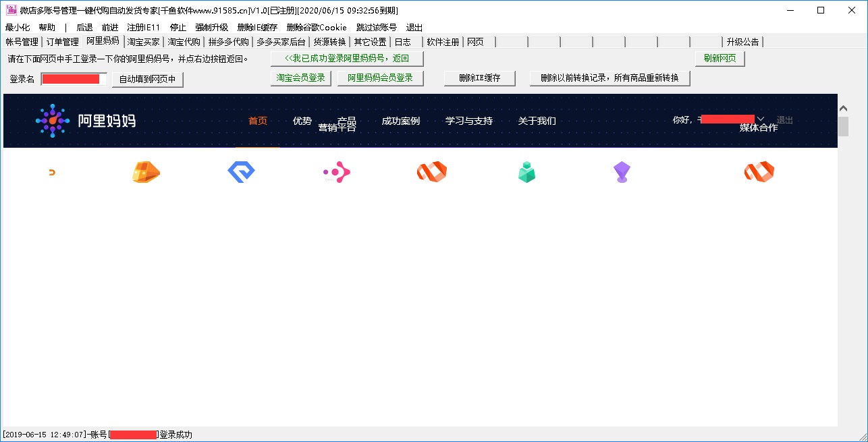Click the purple gem pin icon
This screenshot has height=442, width=868.
pos(622,173)
